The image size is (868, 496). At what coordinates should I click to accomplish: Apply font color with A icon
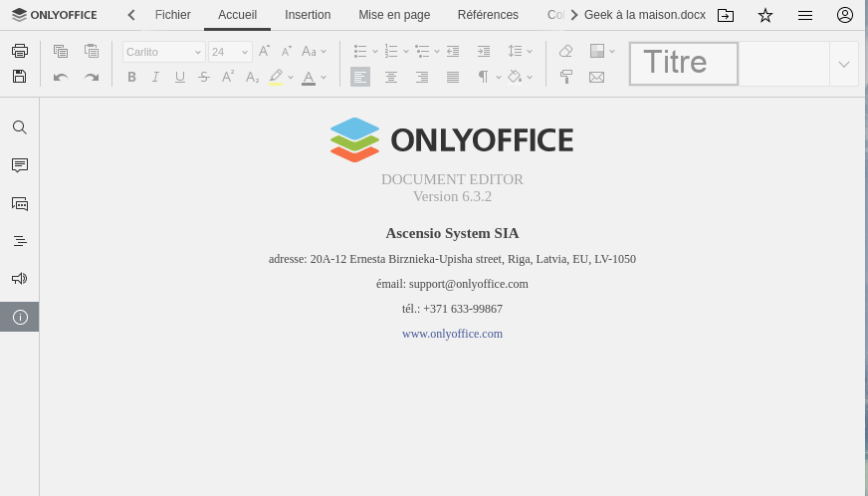309,77
